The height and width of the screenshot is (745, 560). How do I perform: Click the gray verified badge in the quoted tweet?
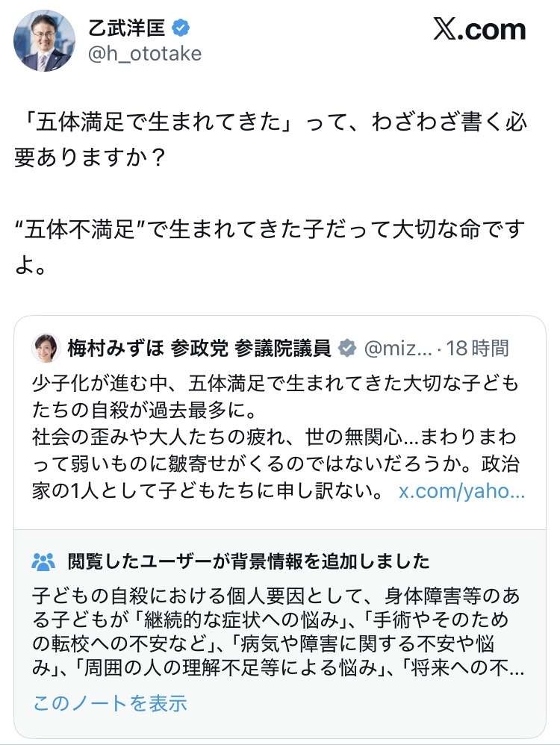tap(347, 348)
